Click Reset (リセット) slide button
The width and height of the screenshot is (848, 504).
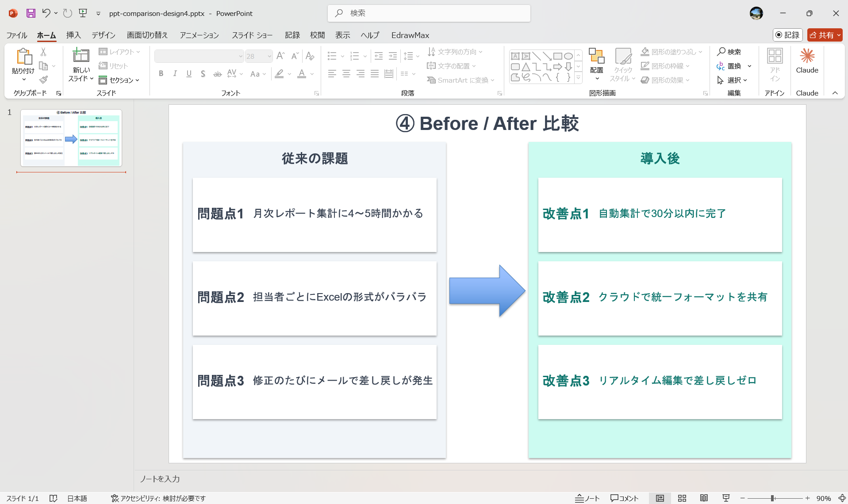point(113,66)
